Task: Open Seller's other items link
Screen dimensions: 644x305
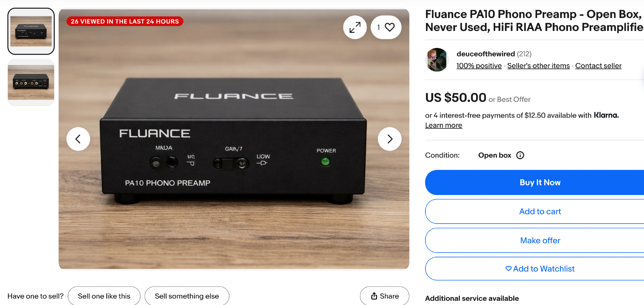Action: coord(538,66)
